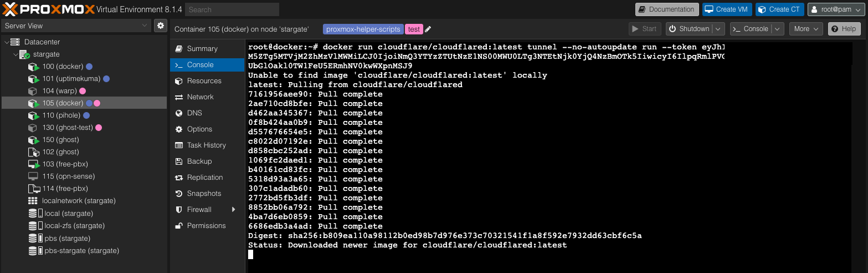Image resolution: width=868 pixels, height=273 pixels.
Task: Expand the Firewall submenu arrow
Action: tap(234, 210)
